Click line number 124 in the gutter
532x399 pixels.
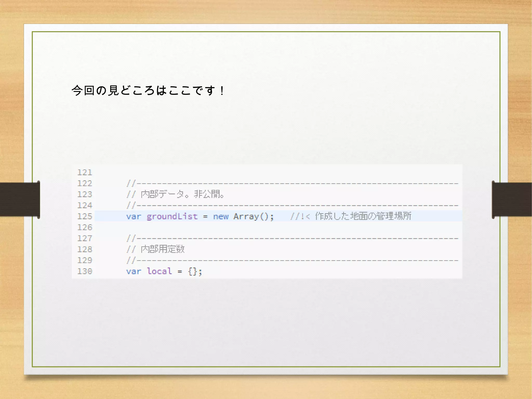(85, 205)
